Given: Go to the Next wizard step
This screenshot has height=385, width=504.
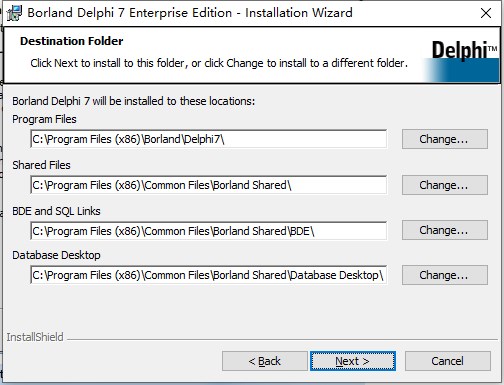Looking at the screenshot, I should point(353,361).
